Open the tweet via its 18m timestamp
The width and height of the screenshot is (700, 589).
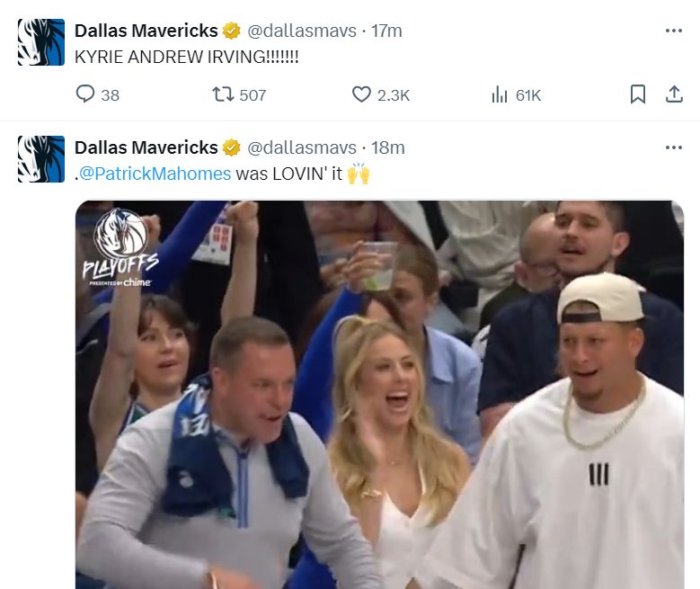click(x=387, y=147)
